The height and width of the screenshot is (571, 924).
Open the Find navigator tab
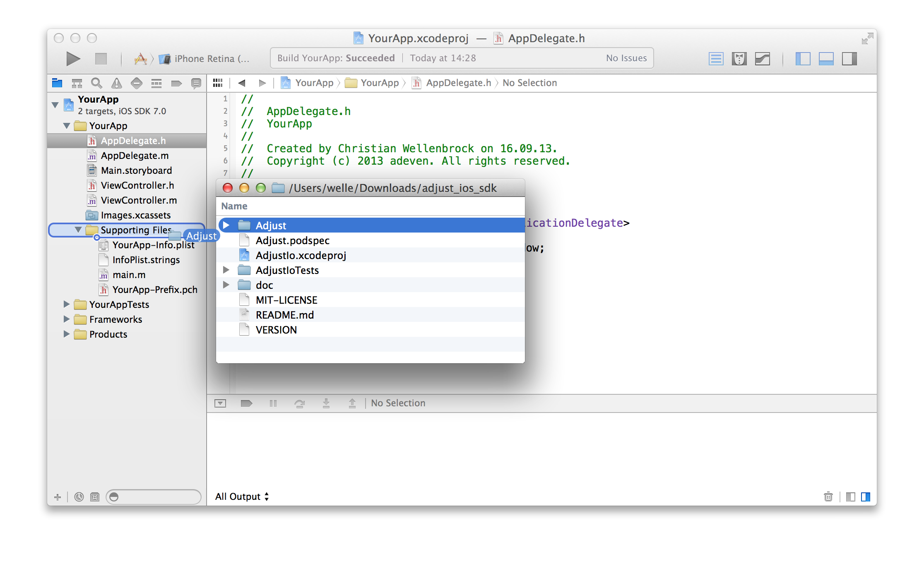(96, 83)
